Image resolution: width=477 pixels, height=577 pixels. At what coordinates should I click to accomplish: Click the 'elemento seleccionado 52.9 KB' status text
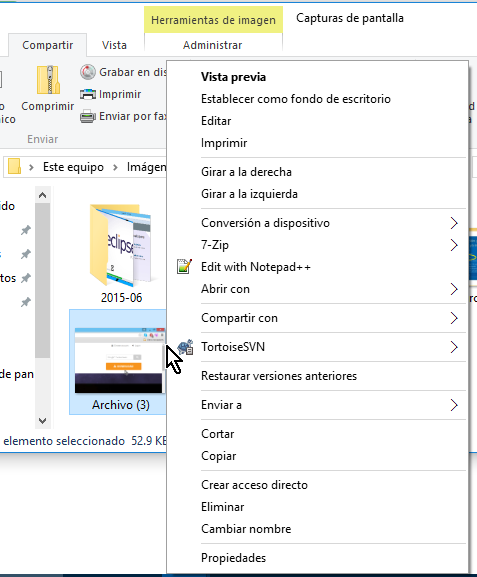point(85,441)
